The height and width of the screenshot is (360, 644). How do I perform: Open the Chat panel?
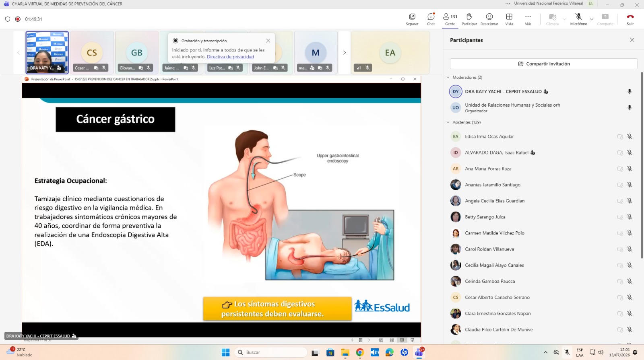431,19
